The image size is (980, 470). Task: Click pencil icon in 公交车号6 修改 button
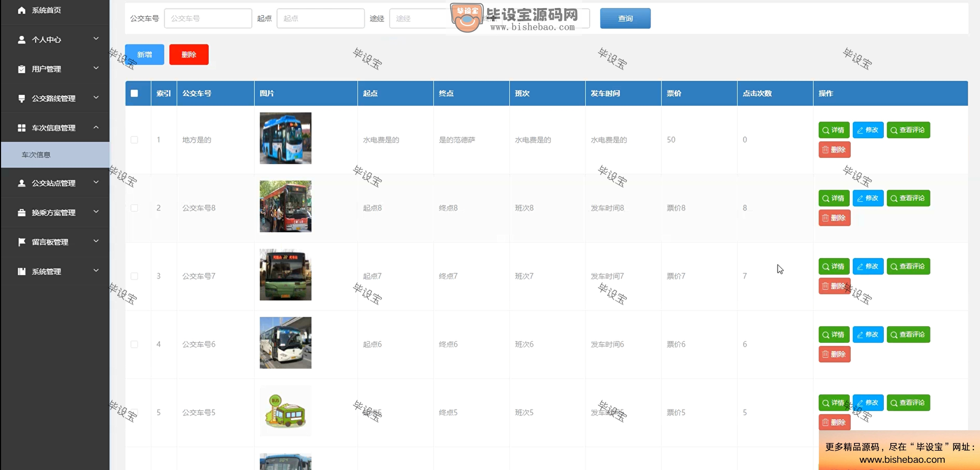860,334
